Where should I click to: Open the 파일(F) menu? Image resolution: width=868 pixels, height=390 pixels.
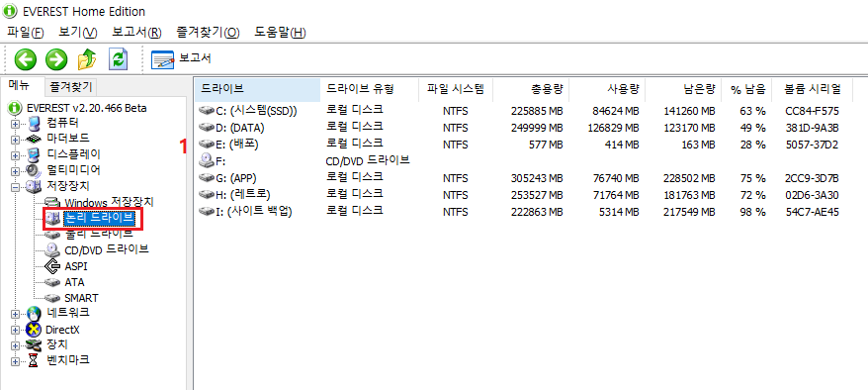point(26,32)
